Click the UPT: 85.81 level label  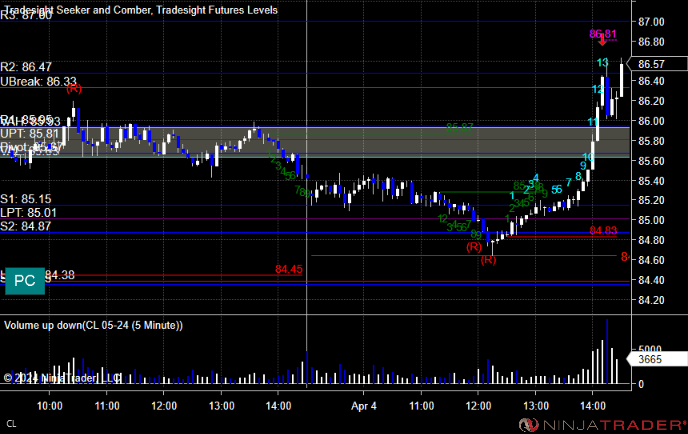click(30, 133)
